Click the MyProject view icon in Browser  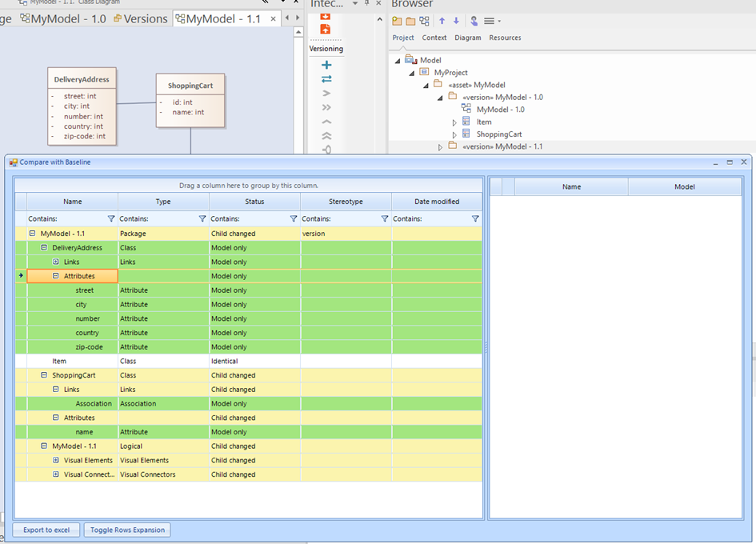(424, 72)
